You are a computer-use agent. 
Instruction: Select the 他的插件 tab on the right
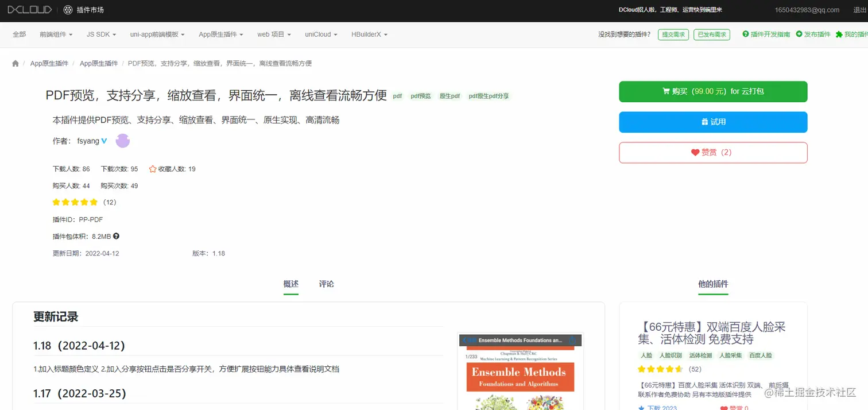click(713, 284)
